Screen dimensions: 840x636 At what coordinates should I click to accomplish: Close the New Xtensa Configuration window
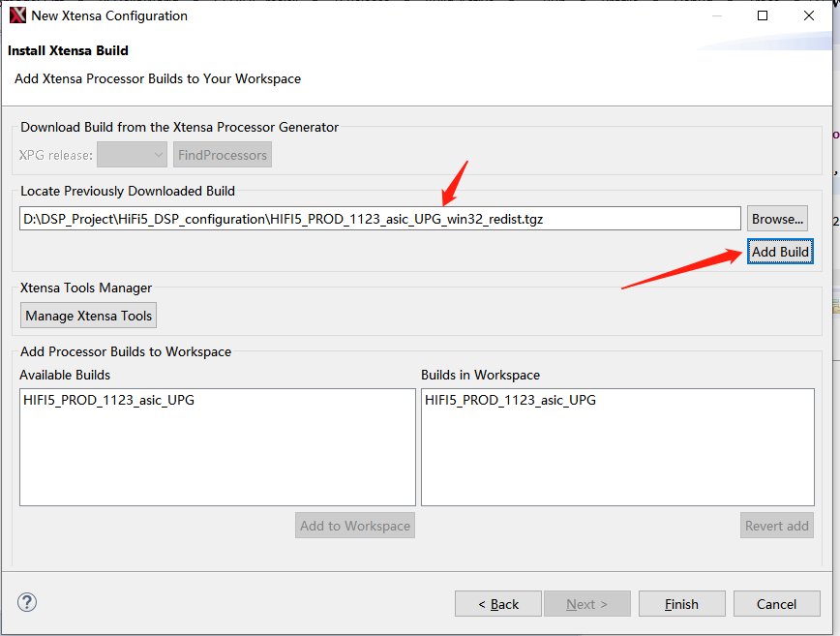point(809,15)
